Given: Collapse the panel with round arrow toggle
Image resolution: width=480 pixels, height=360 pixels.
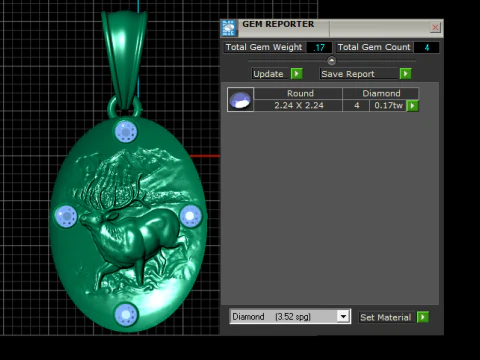Looking at the screenshot, I should [331, 61].
